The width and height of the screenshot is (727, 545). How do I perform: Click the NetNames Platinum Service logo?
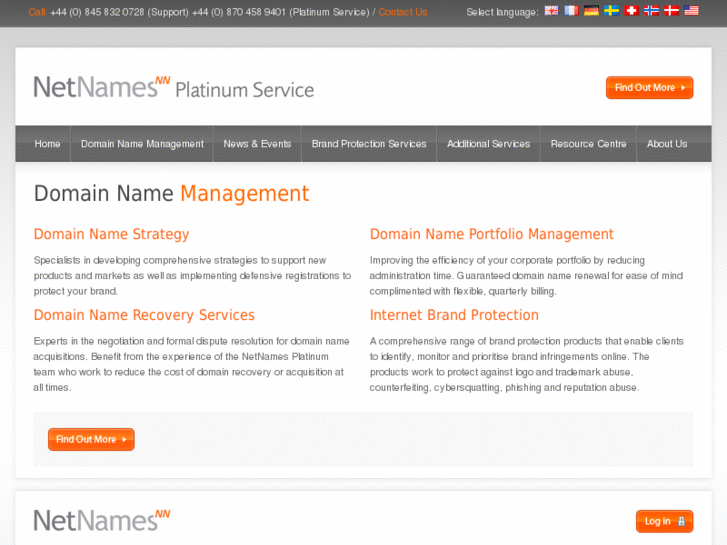point(174,87)
